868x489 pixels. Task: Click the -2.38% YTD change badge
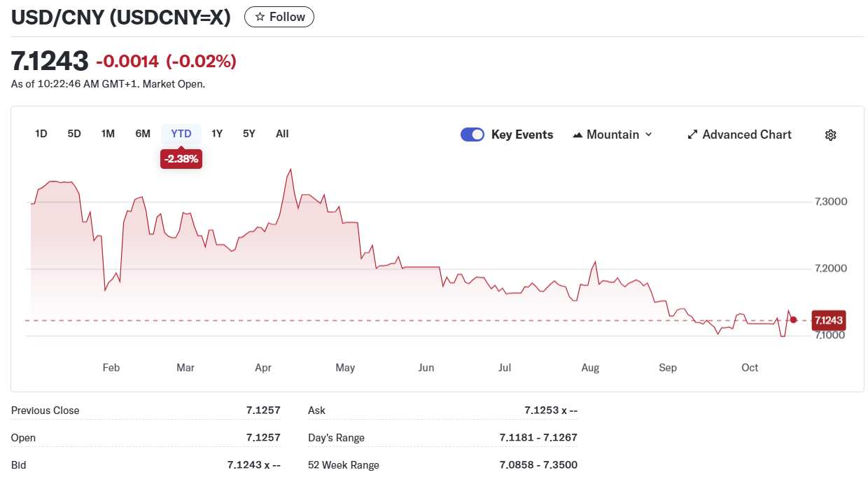tap(181, 159)
